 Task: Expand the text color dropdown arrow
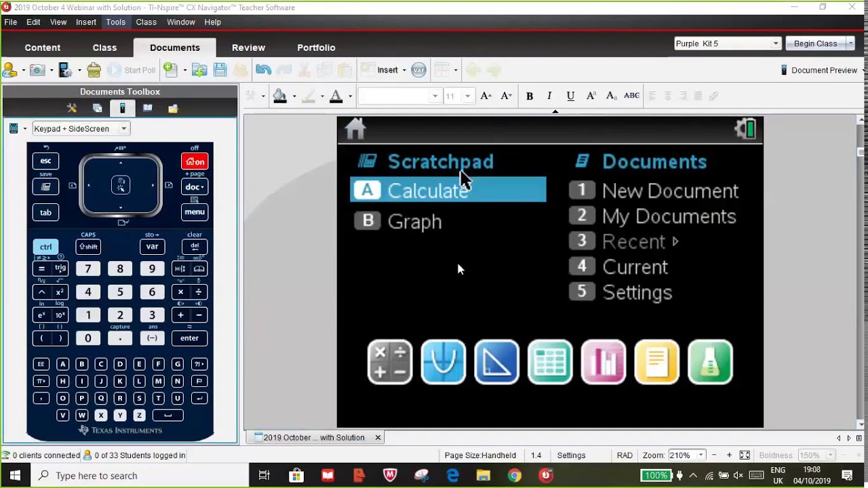point(350,96)
